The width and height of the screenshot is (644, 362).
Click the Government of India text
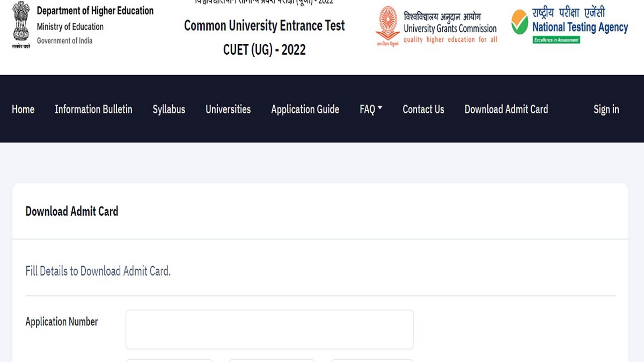pyautogui.click(x=64, y=41)
